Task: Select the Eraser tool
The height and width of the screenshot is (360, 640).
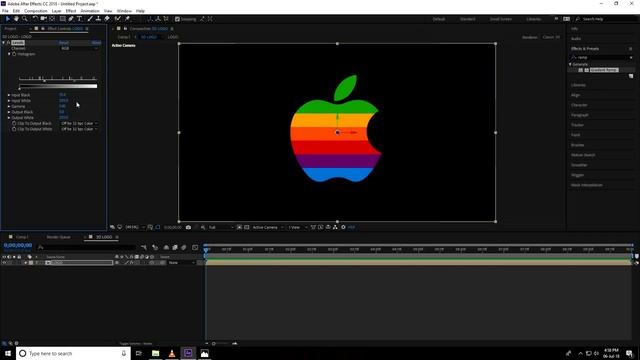Action: [x=107, y=19]
